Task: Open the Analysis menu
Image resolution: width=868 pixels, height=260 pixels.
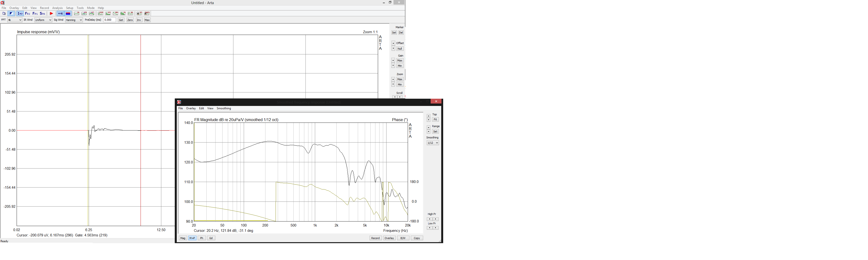Action: click(57, 8)
